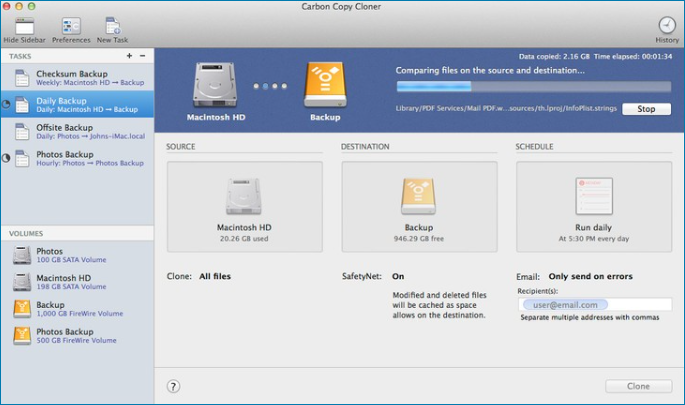The height and width of the screenshot is (405, 685).
Task: Create a New Task via toolbar icon
Action: pyautogui.click(x=112, y=27)
